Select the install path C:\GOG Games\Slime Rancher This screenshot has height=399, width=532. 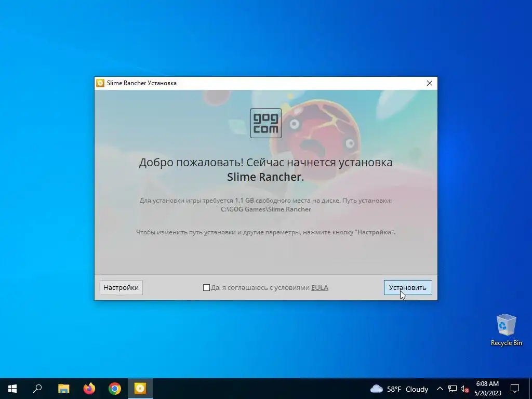[x=266, y=209]
